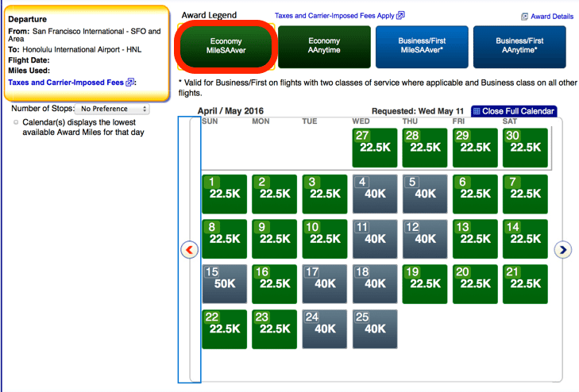Select May 21 at 22.5K miles
The height and width of the screenshot is (392, 579).
[525, 284]
